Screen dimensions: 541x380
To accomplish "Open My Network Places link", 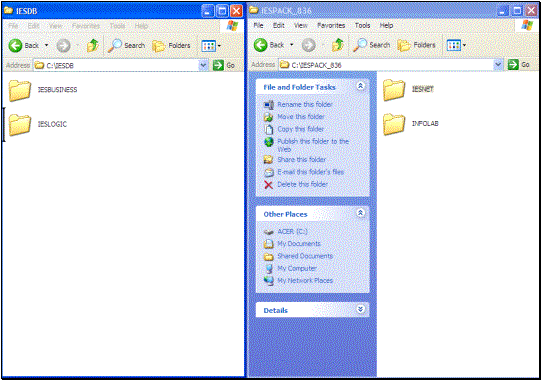I will coord(305,281).
